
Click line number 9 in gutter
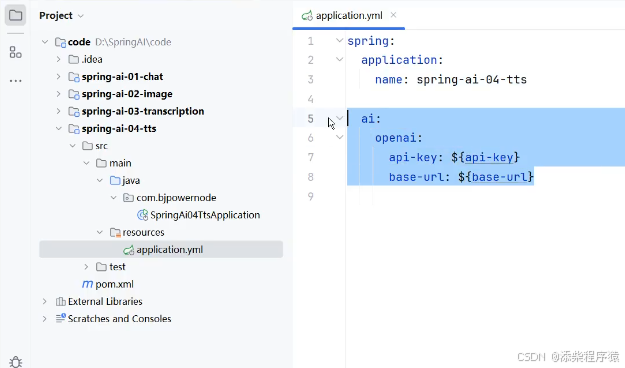tap(311, 197)
